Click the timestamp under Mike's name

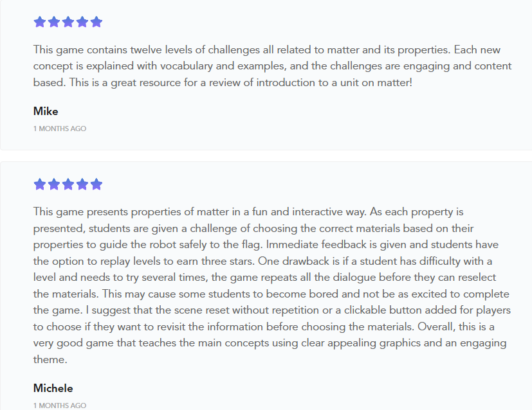click(x=59, y=129)
